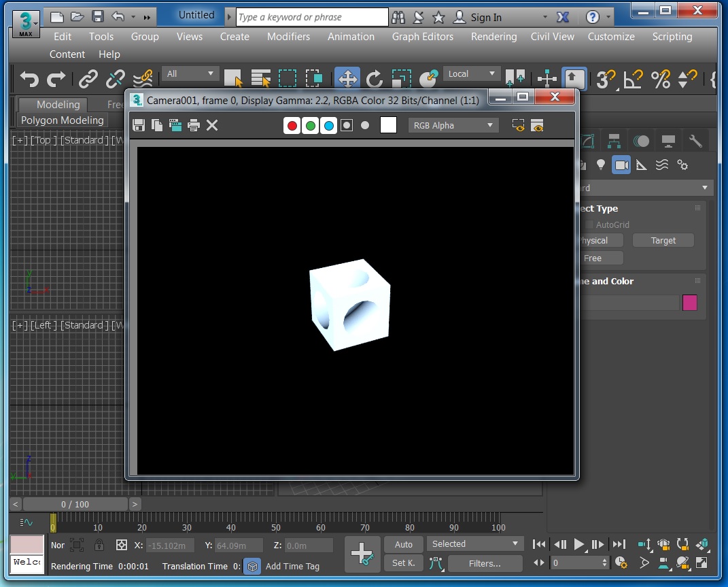Select the Select and Move tool
728x587 pixels.
coord(347,78)
